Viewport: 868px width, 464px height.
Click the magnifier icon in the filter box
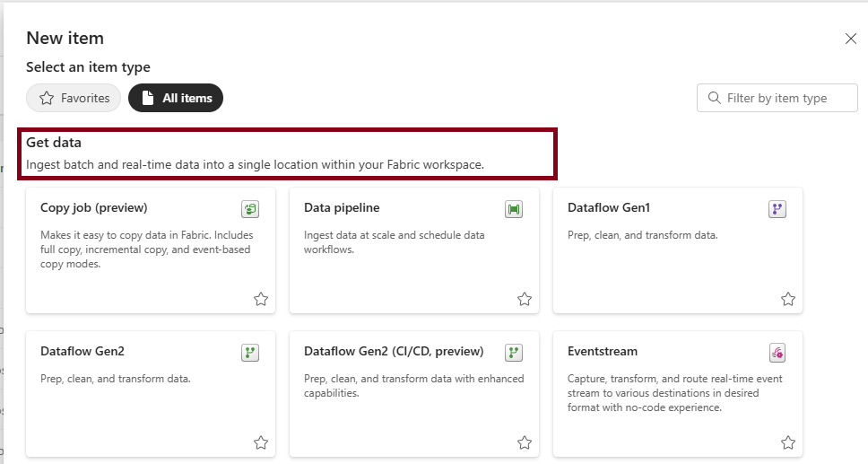coord(715,98)
